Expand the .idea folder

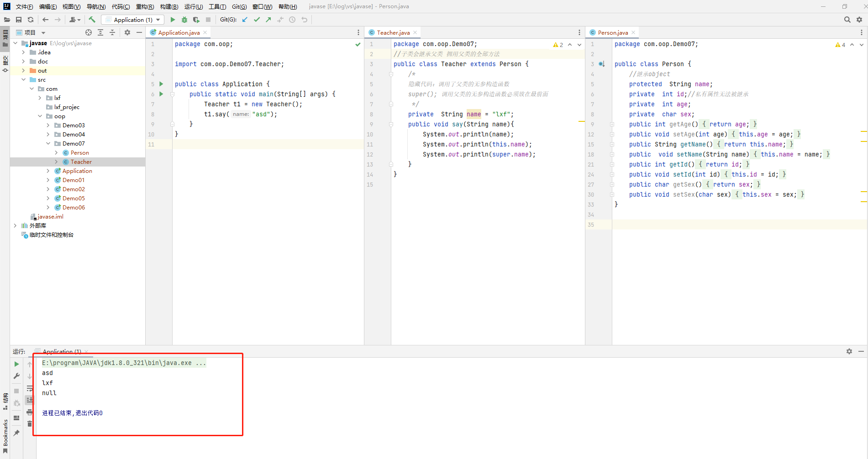(23, 52)
